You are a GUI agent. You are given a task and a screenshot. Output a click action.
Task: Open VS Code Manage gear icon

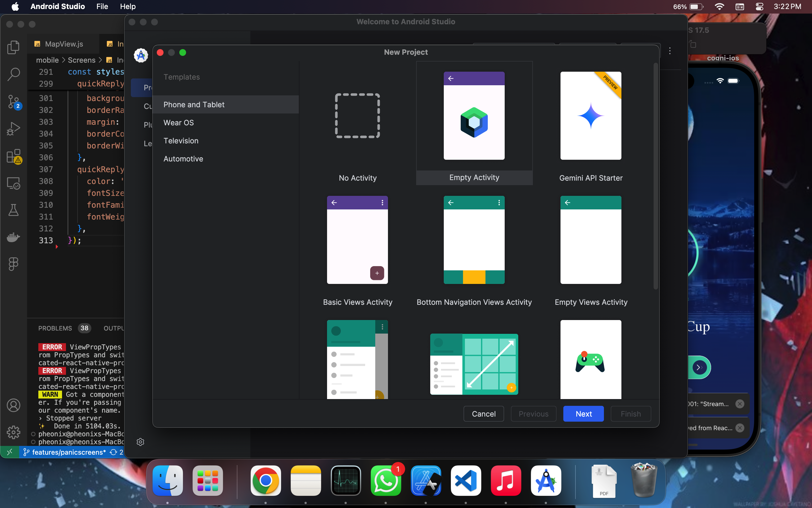[x=14, y=432]
